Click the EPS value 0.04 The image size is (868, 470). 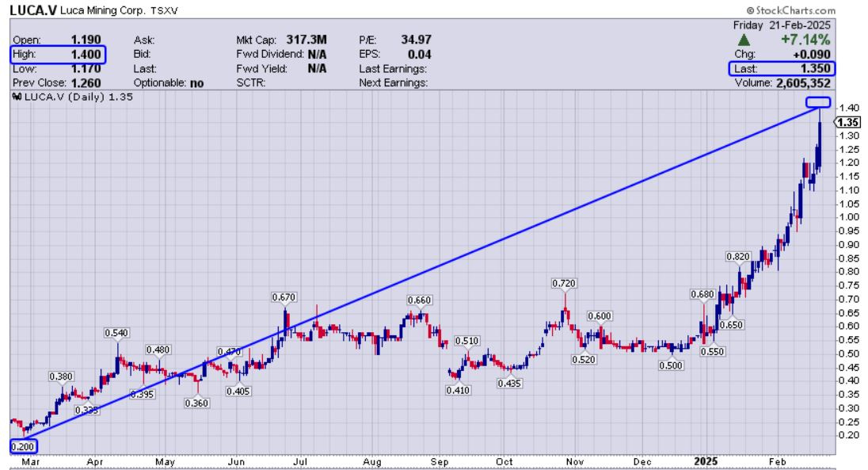tap(420, 55)
